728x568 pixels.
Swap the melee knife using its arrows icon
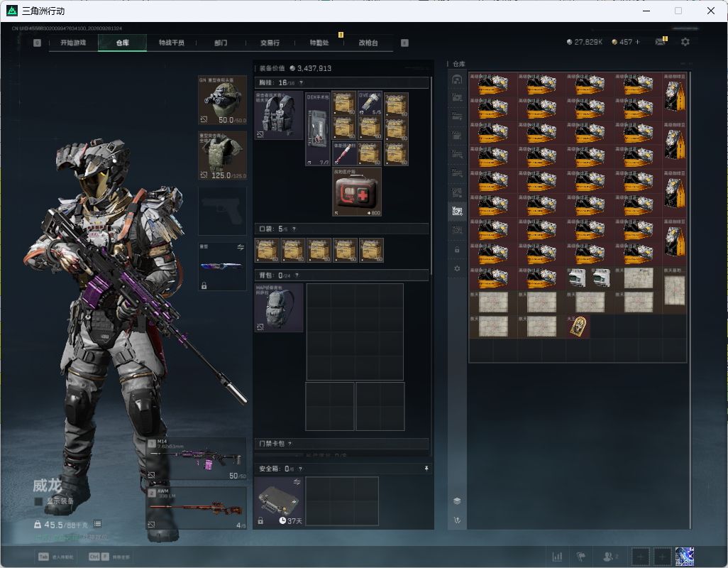(241, 247)
